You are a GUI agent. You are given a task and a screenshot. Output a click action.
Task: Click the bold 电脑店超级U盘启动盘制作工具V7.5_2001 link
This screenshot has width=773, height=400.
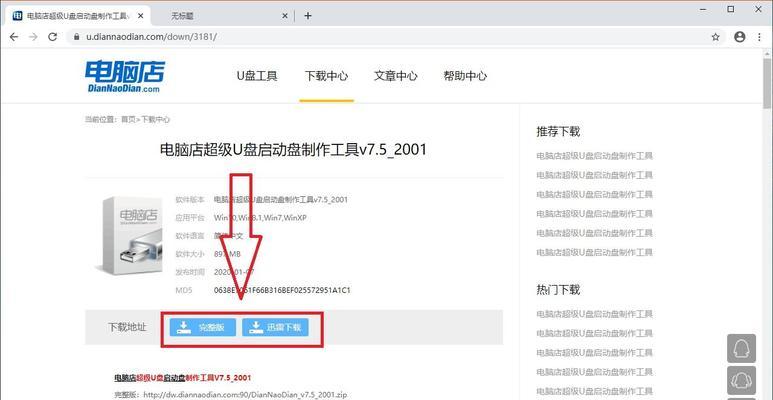click(x=183, y=378)
